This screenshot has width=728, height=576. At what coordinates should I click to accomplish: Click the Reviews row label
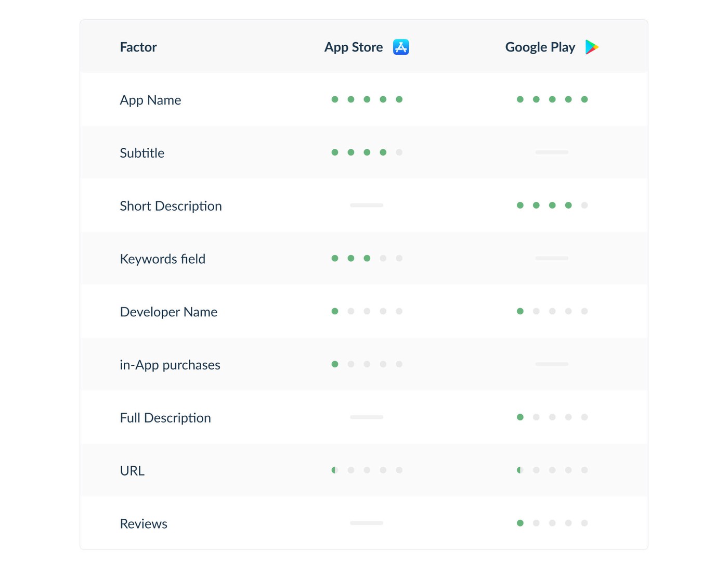[144, 524]
